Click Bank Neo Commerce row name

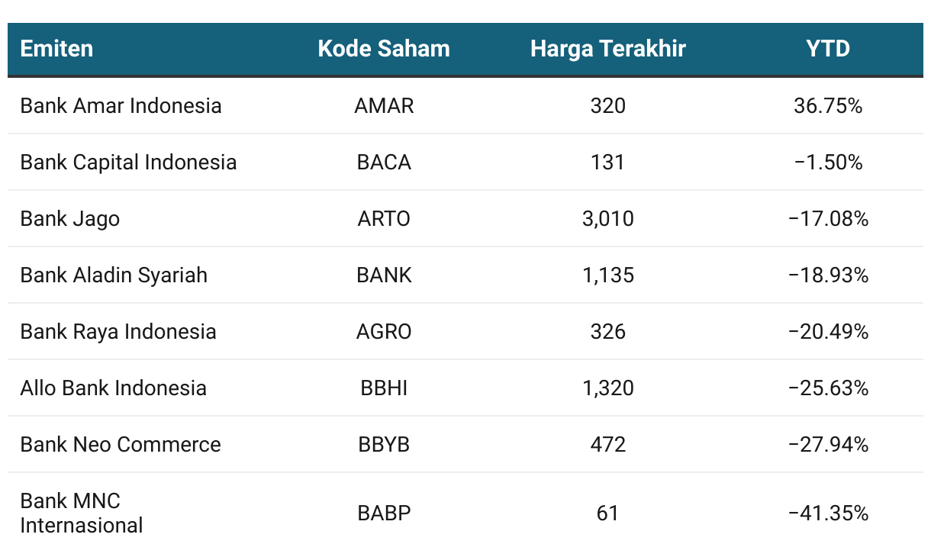[121, 444]
